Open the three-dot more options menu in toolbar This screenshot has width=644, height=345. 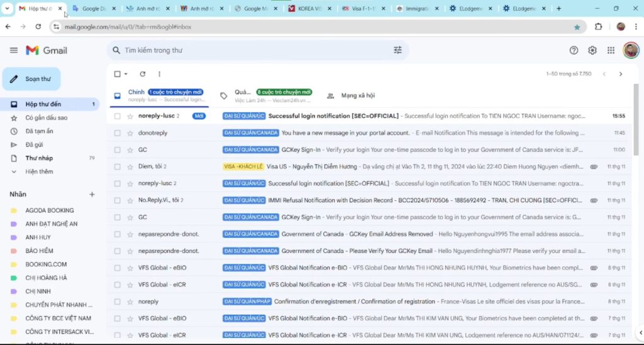tap(159, 74)
